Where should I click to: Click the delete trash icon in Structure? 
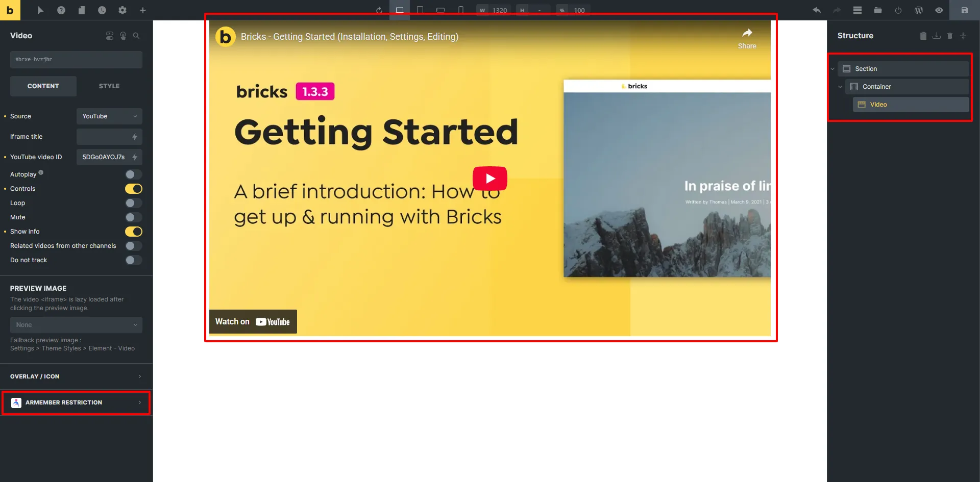coord(950,36)
